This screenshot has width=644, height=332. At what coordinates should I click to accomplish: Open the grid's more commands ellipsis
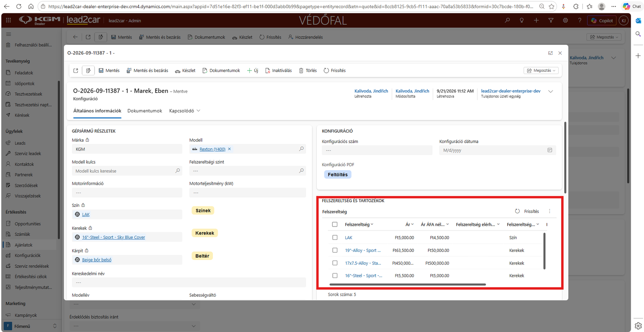(549, 211)
